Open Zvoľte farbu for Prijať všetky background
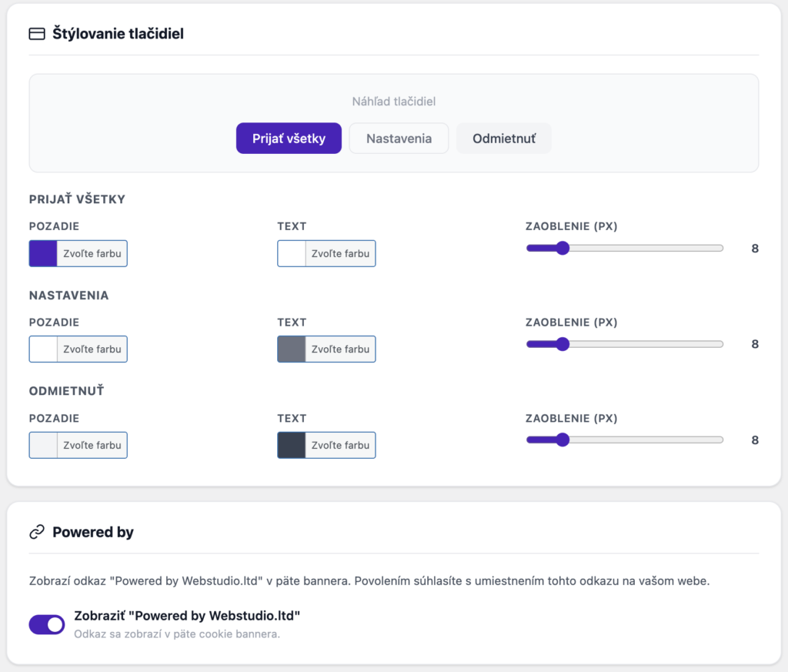This screenshot has height=672, width=788. [x=91, y=253]
